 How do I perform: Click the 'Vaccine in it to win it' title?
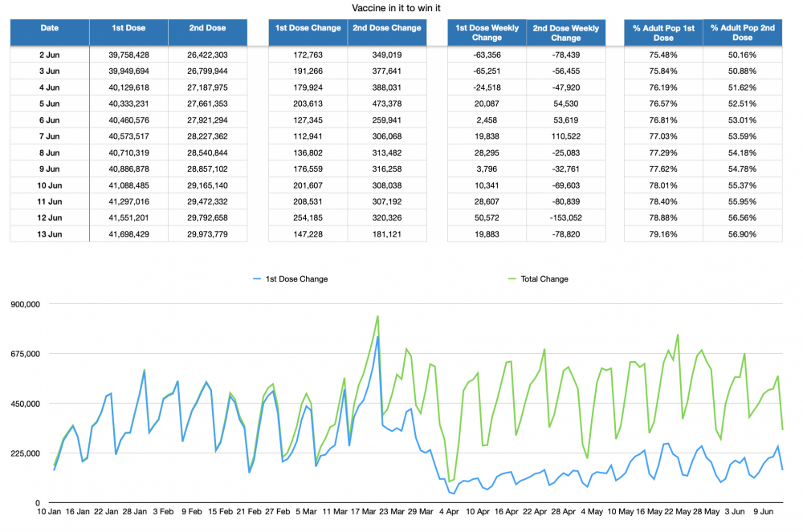(x=396, y=8)
